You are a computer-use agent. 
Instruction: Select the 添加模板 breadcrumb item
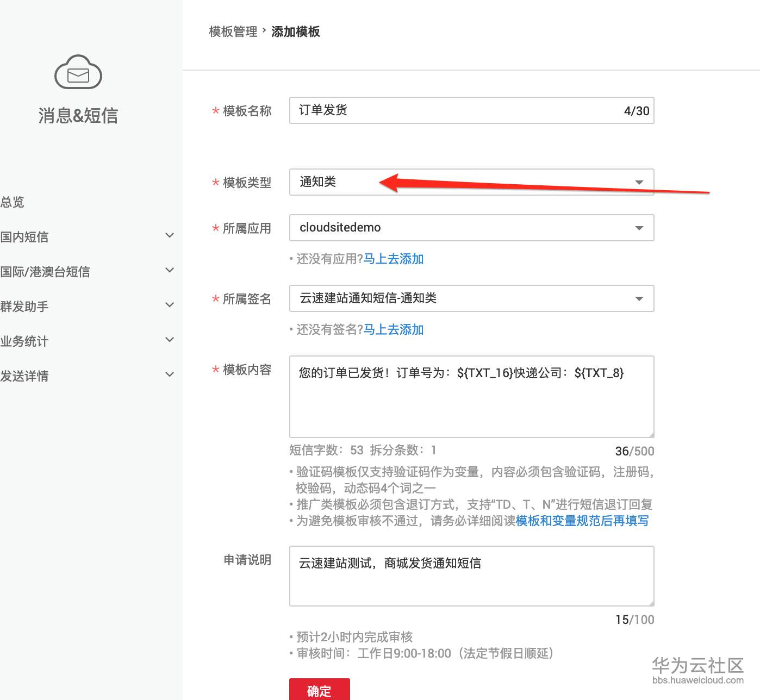point(296,32)
